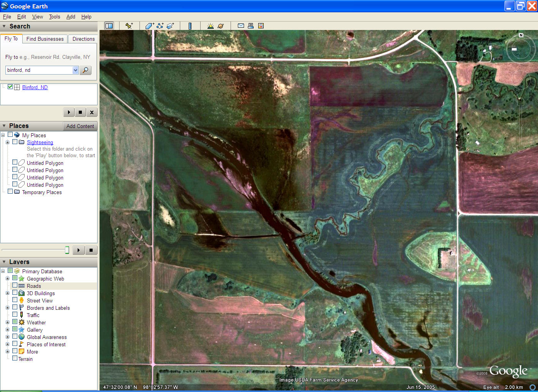Print the current view
The width and height of the screenshot is (538, 392).
click(x=251, y=26)
